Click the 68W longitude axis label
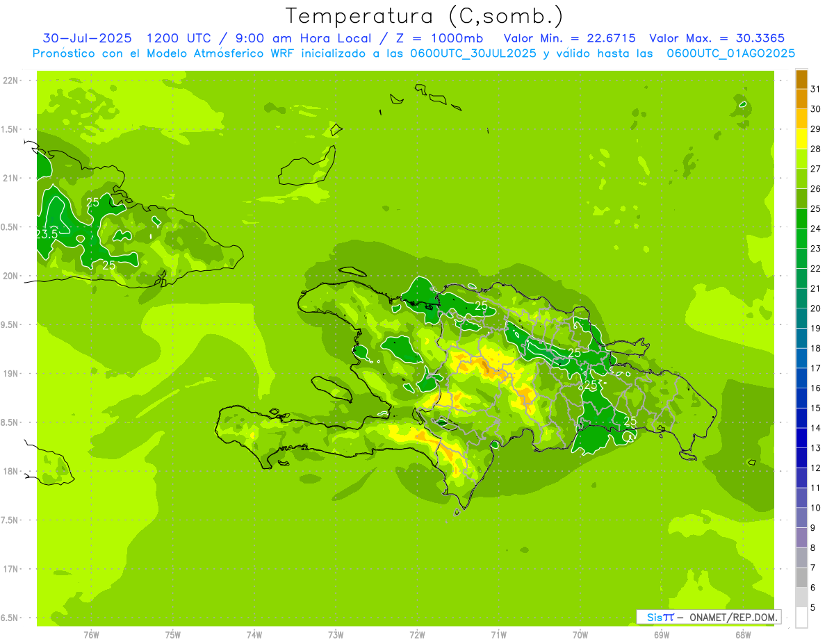Screen dimensions: 834x644 click(742, 634)
